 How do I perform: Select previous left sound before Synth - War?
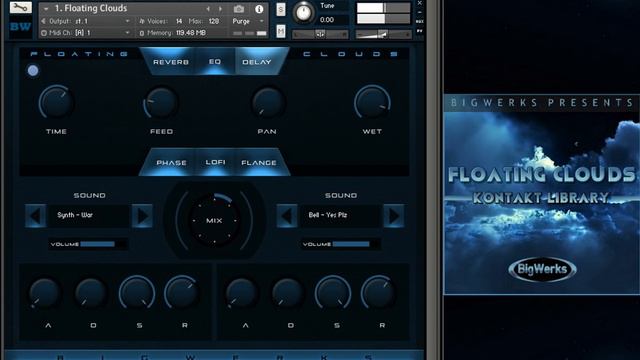click(x=36, y=216)
